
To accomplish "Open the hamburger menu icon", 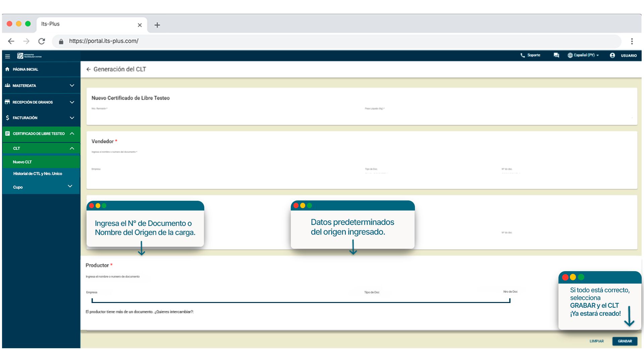I will click(7, 56).
